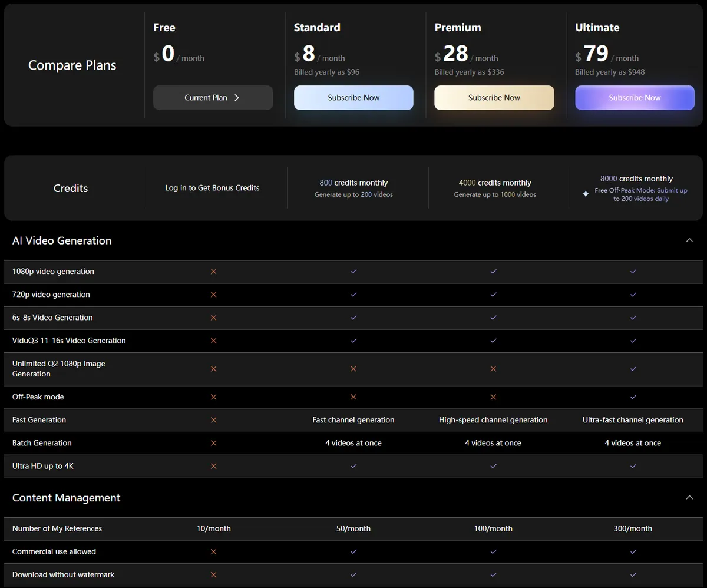Click the checkmark for Ultimate Off-Peak mode
Viewport: 707px width, 588px height.
click(x=633, y=397)
